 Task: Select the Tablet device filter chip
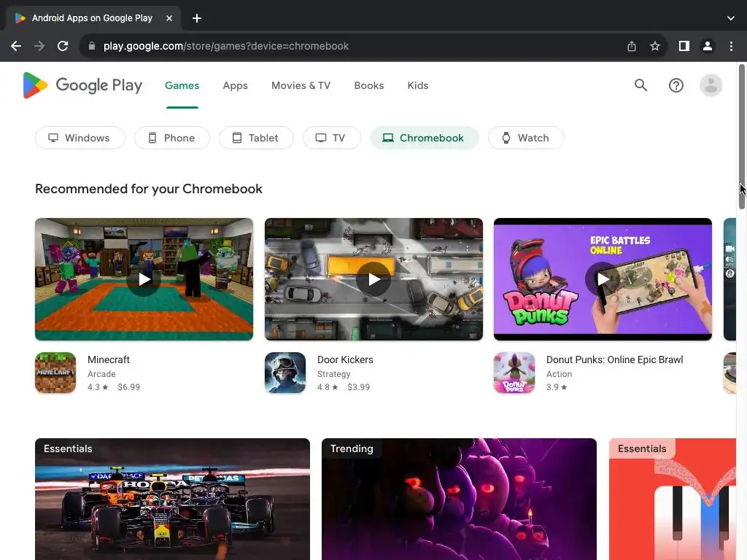coord(256,138)
